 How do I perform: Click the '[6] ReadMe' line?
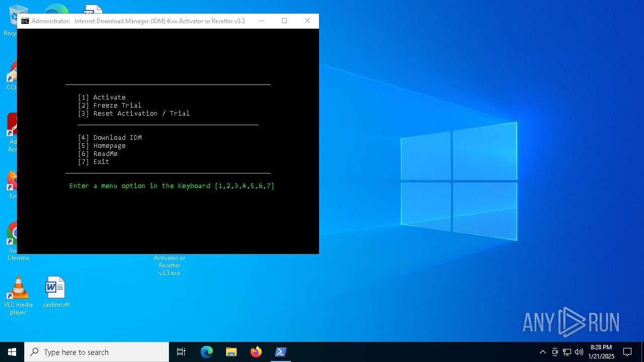coord(98,154)
